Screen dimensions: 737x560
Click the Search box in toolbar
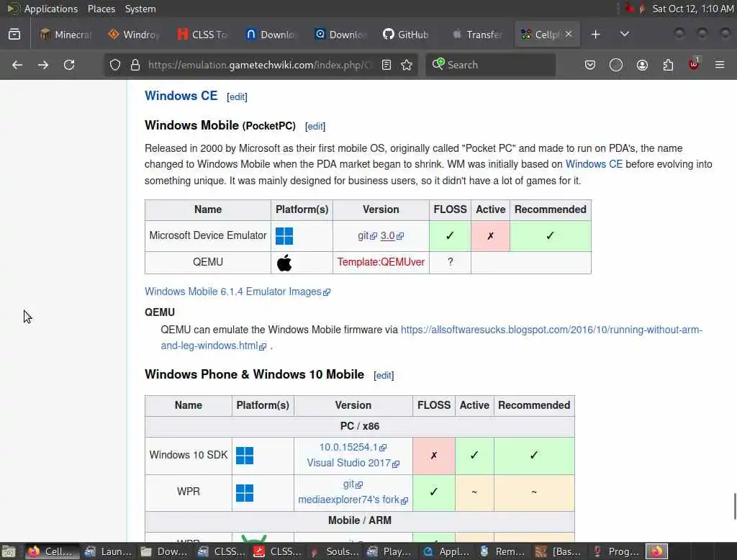[490, 65]
